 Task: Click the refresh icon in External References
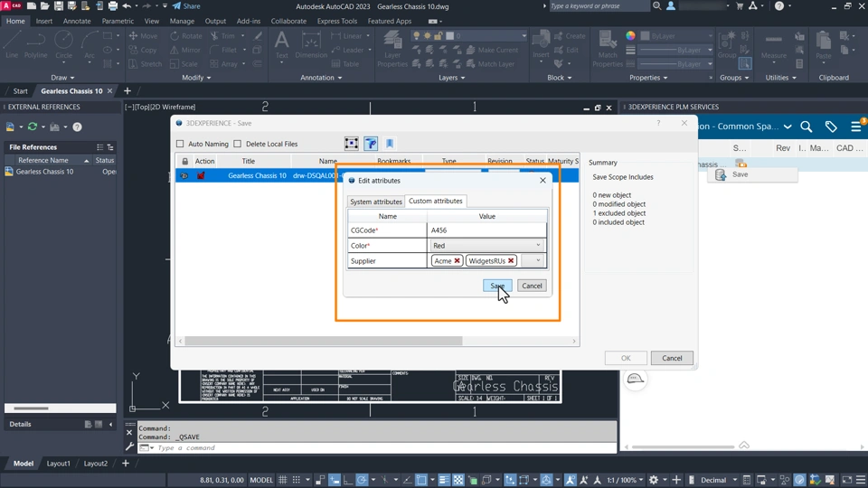tap(33, 127)
